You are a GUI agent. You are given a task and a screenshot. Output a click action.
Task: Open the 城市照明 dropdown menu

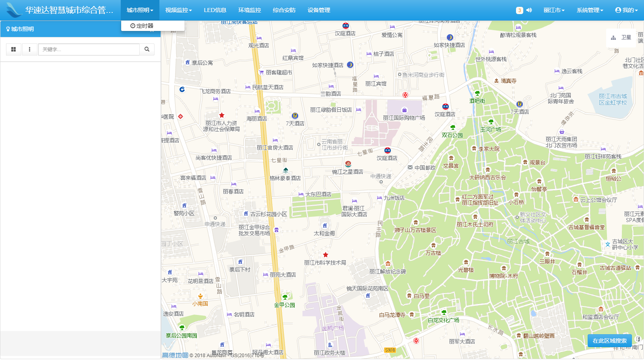(140, 10)
